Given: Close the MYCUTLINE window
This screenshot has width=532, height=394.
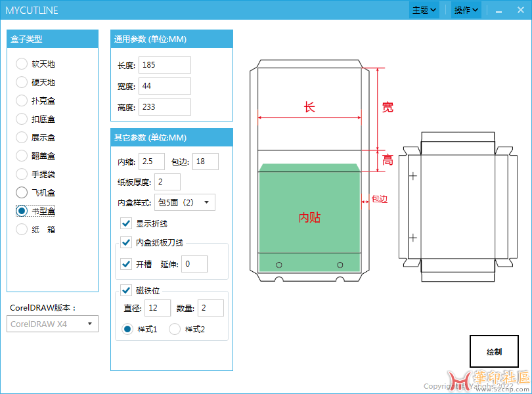Looking at the screenshot, I should pos(521,11).
